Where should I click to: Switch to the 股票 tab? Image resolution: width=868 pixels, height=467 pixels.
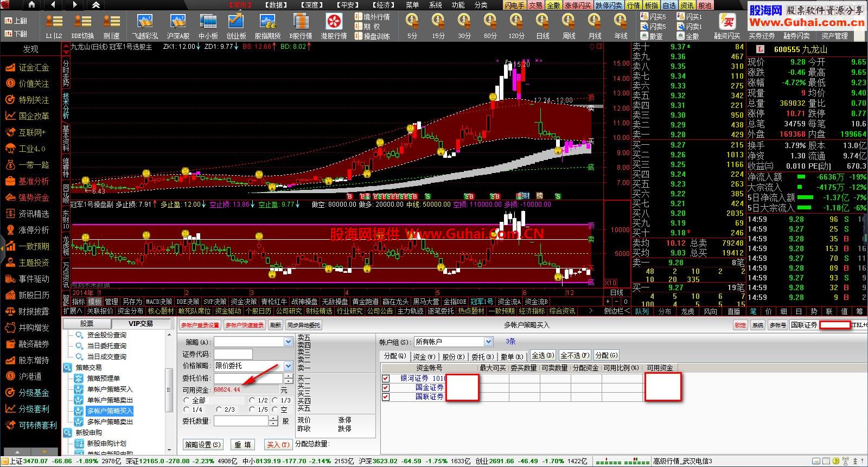tap(87, 324)
